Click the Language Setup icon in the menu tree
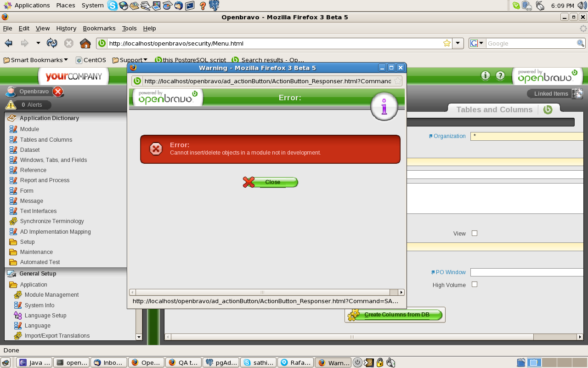The image size is (588, 368). point(18,316)
